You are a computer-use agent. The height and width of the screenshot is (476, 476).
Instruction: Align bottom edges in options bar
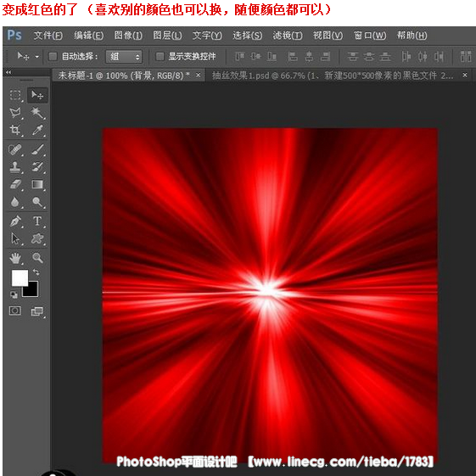tap(272, 57)
